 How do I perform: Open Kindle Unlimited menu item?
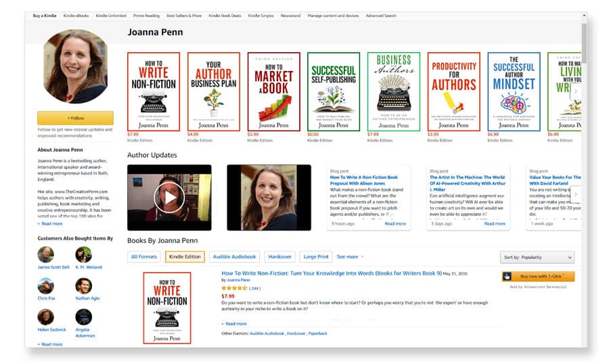111,16
